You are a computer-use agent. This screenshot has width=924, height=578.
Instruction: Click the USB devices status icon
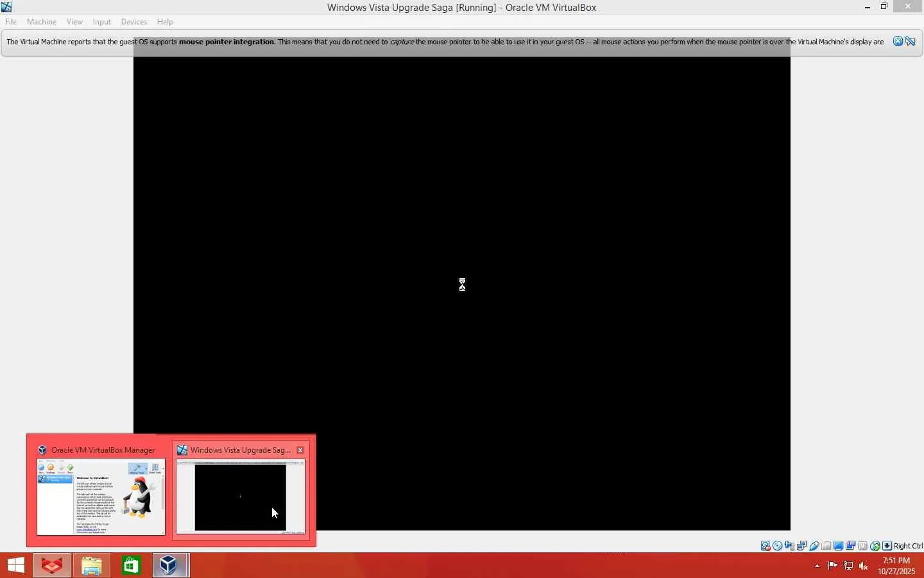(814, 546)
